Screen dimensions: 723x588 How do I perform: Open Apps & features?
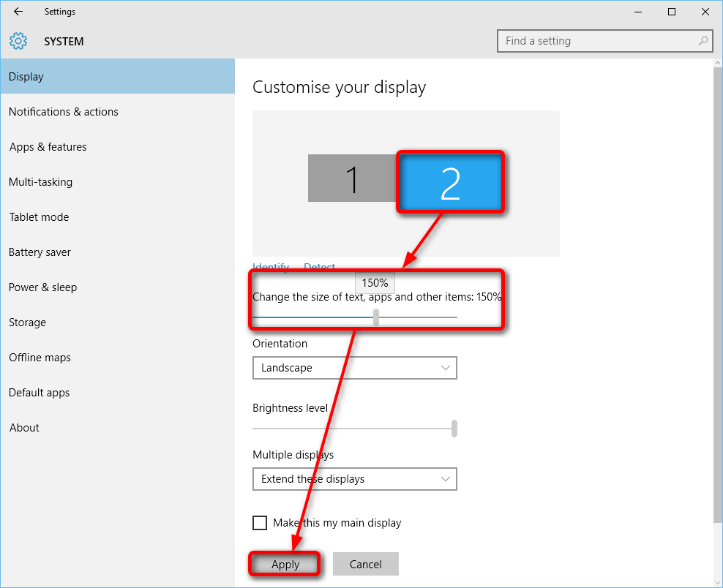pyautogui.click(x=118, y=146)
